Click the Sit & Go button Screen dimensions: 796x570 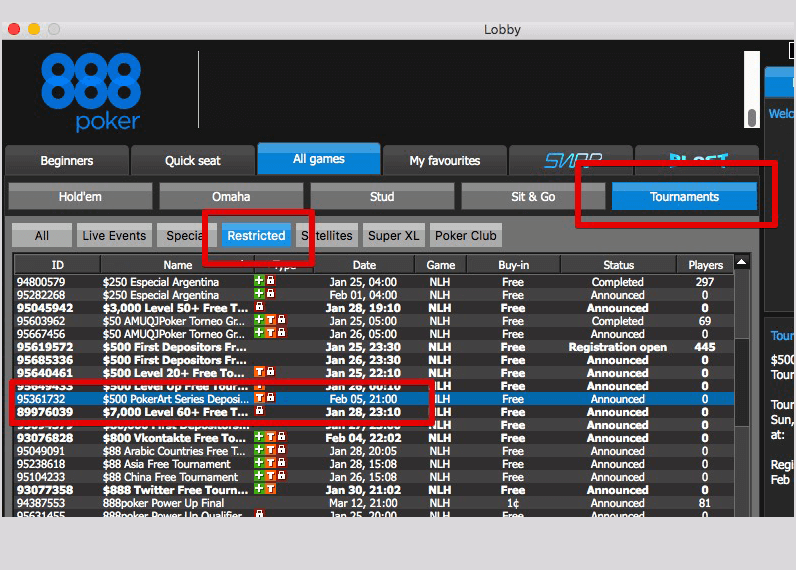[x=533, y=197]
